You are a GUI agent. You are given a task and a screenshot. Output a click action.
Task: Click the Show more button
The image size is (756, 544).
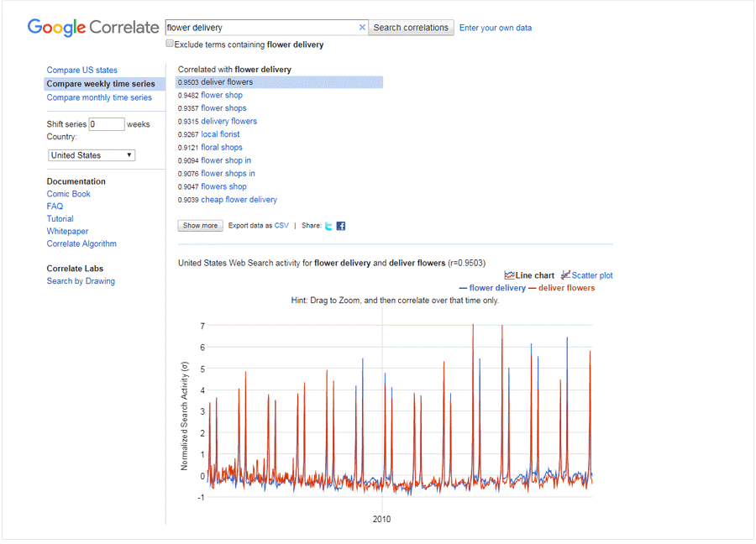pyautogui.click(x=201, y=226)
